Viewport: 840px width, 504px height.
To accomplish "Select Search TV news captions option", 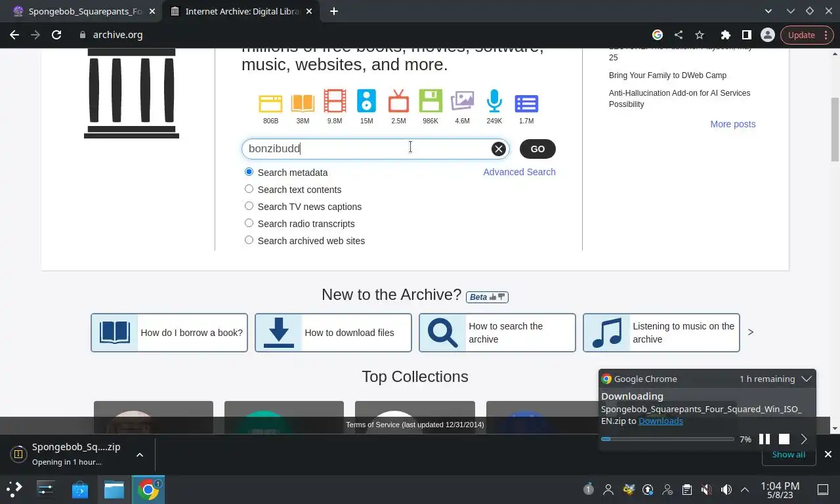I will click(x=249, y=206).
